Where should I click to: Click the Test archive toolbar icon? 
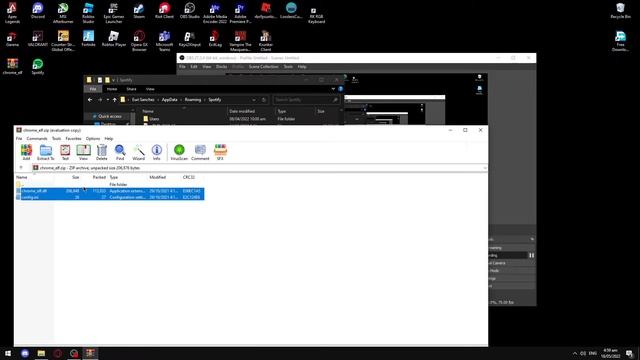point(65,152)
